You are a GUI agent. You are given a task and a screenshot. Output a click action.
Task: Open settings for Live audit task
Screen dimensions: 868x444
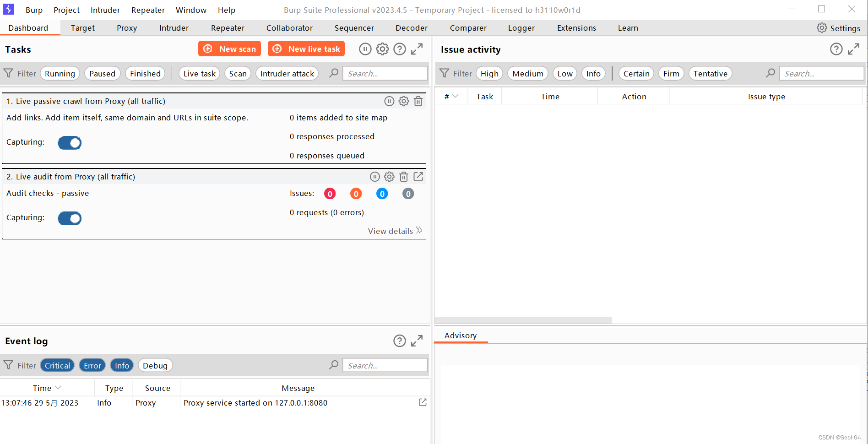coord(389,177)
